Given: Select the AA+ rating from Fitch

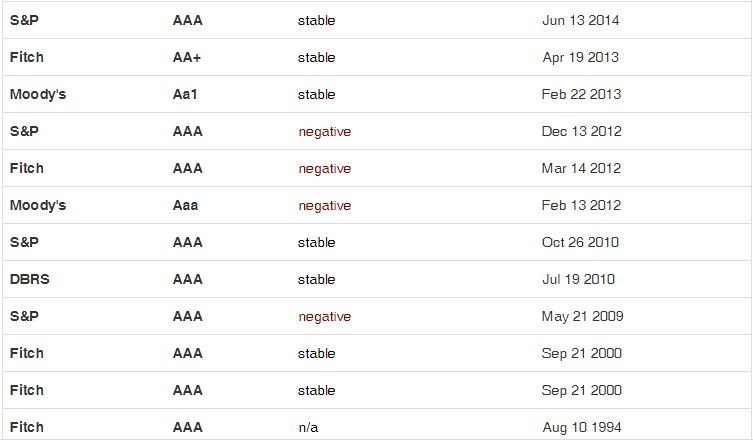Looking at the screenshot, I should tap(187, 57).
